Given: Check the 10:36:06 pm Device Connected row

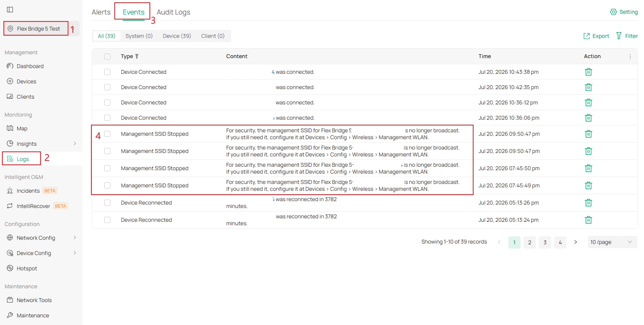Looking at the screenshot, I should 108,117.
